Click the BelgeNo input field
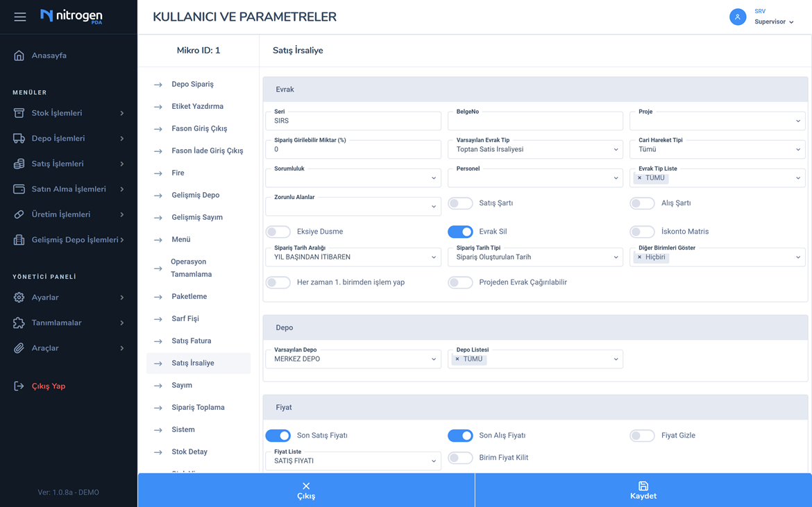 pos(536,121)
